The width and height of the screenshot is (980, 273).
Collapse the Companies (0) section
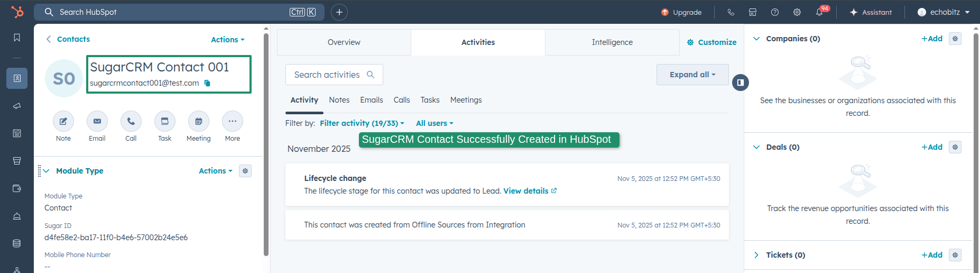(x=756, y=39)
